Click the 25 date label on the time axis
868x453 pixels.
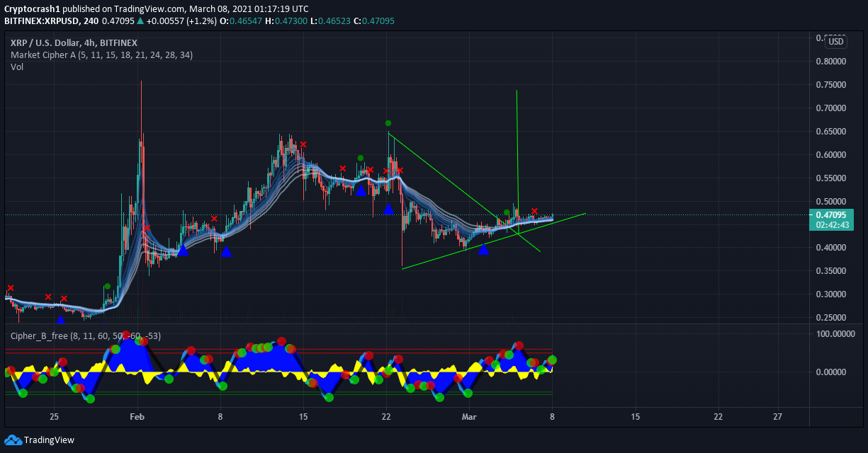point(54,416)
